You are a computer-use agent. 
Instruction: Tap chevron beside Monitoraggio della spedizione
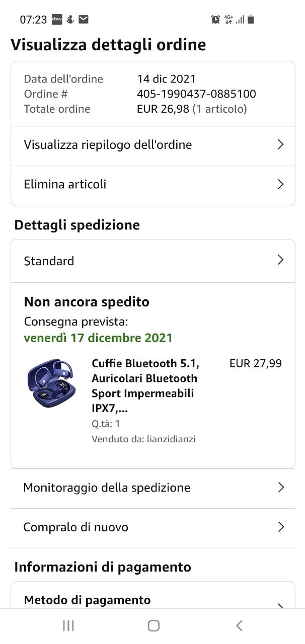click(x=281, y=488)
